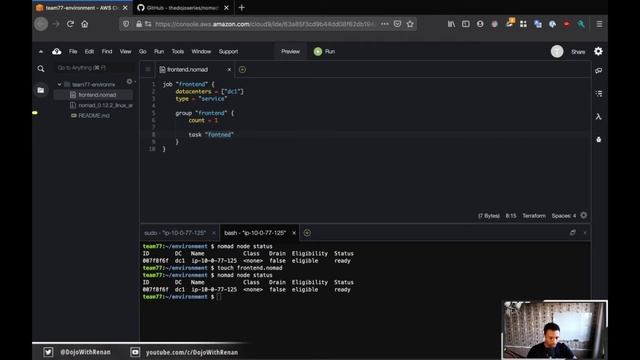
Task: Open new terminal tab with plus icon
Action: pos(307,233)
